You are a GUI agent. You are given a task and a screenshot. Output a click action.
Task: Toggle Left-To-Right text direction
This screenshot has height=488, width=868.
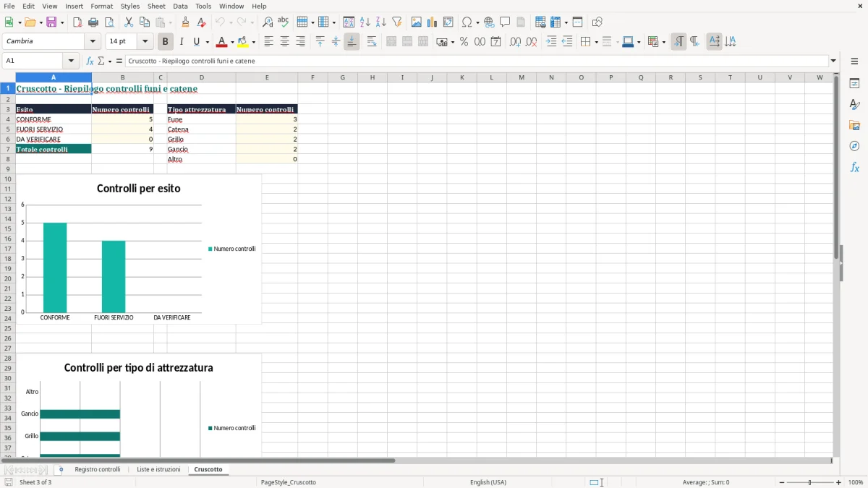[x=678, y=42]
